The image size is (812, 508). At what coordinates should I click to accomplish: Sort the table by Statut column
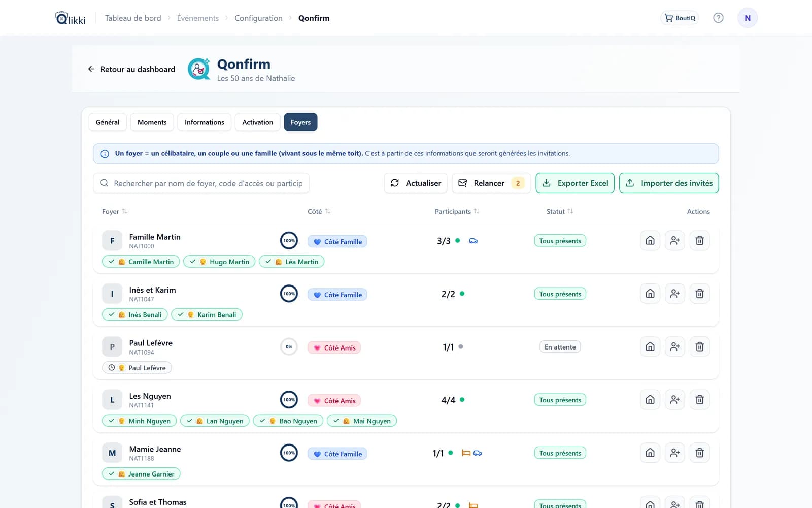click(x=560, y=211)
